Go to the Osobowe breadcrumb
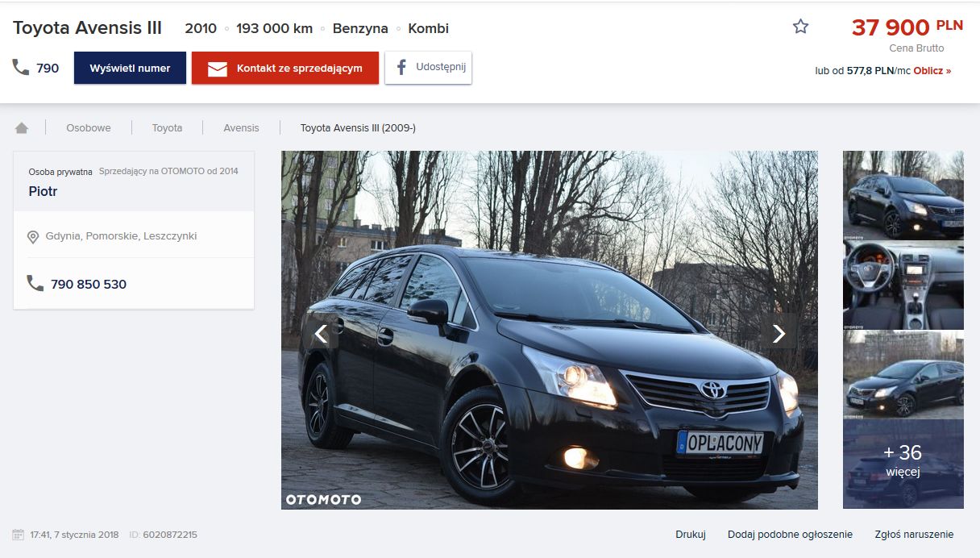The width and height of the screenshot is (980, 558). [x=89, y=127]
